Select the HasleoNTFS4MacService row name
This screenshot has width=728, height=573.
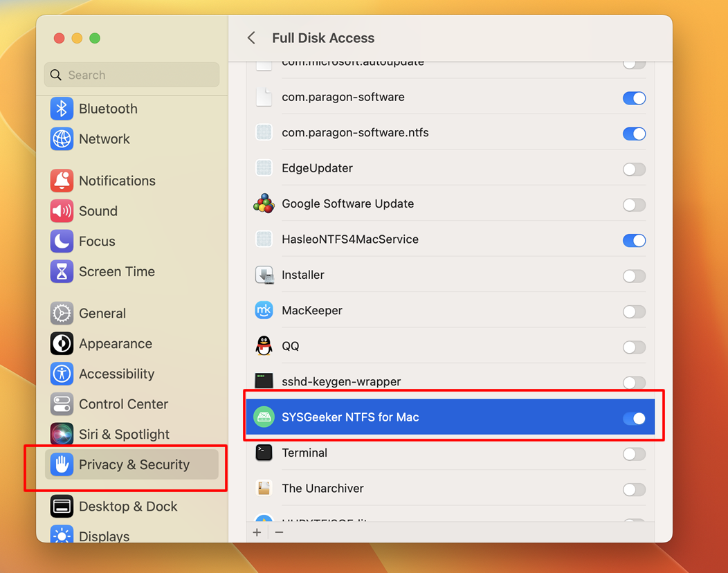click(x=350, y=239)
